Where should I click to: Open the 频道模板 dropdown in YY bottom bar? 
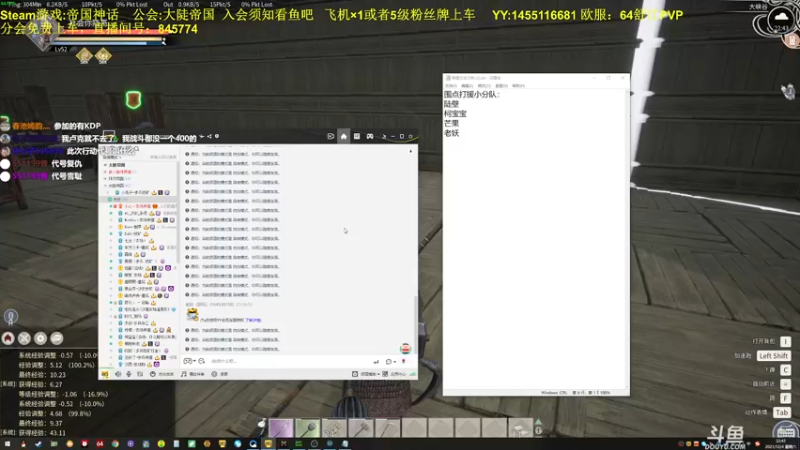coord(366,374)
